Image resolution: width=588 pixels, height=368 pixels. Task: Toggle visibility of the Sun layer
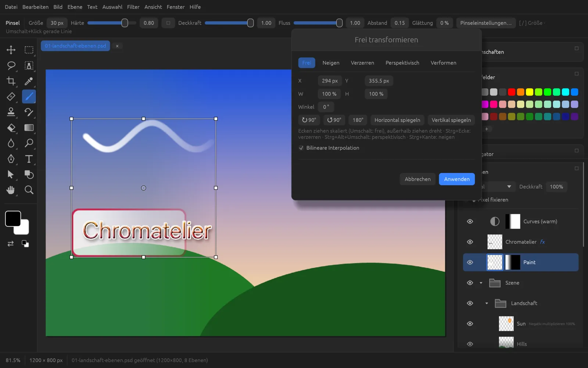pyautogui.click(x=470, y=324)
